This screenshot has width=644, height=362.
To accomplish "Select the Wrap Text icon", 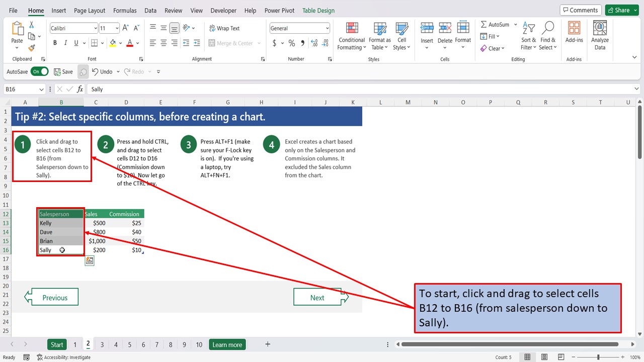I will click(x=224, y=28).
